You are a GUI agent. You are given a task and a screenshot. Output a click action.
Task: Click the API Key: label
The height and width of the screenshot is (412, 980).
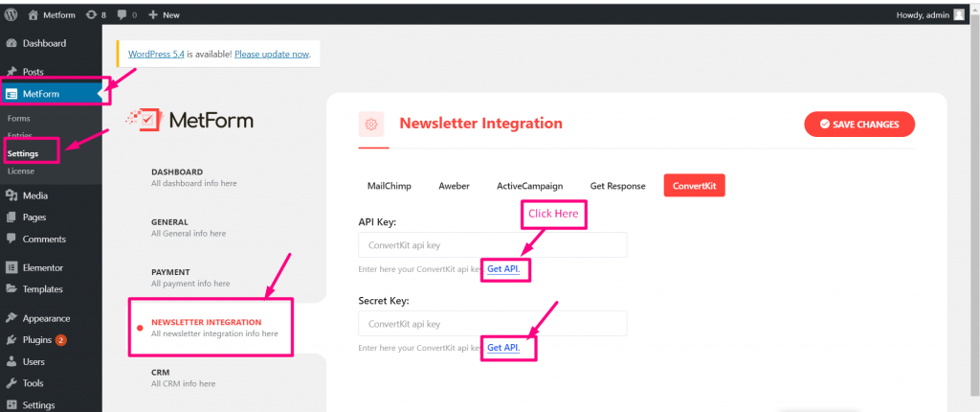[377, 221]
